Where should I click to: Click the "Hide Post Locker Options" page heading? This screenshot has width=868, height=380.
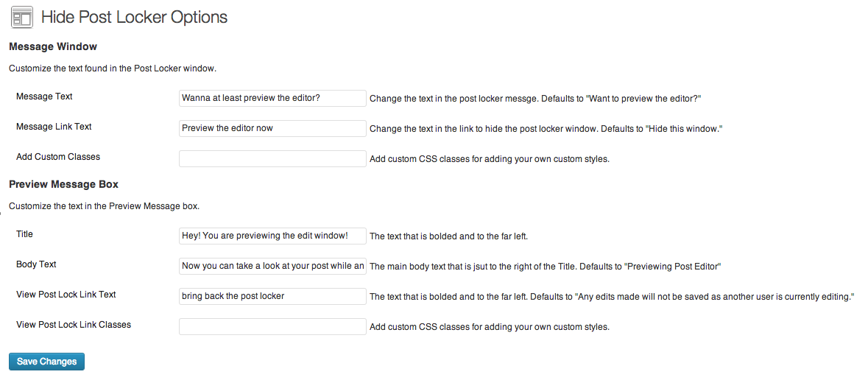135,17
